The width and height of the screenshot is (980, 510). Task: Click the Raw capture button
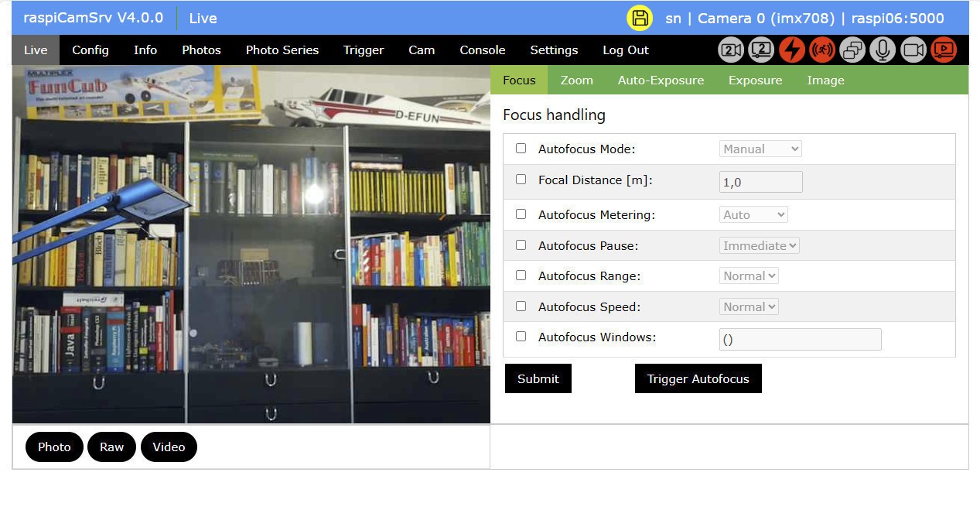pyautogui.click(x=111, y=447)
